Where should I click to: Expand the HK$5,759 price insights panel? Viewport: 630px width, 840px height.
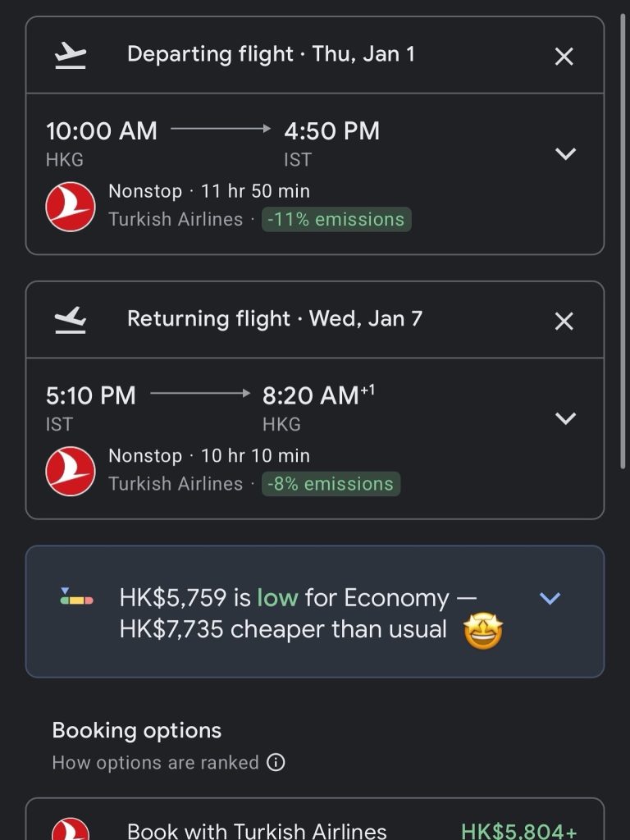[550, 598]
